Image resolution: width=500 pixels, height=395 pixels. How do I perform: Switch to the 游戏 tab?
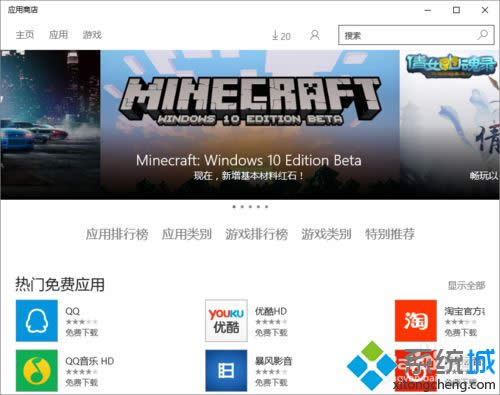coord(92,35)
